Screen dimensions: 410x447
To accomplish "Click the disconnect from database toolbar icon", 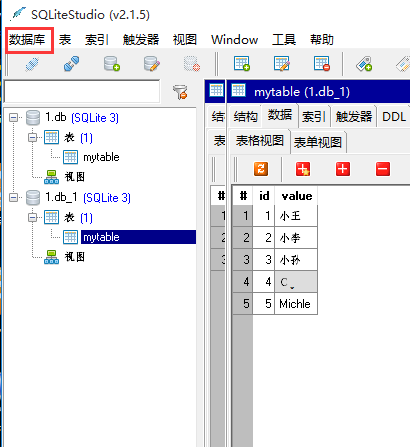I will click(72, 64).
